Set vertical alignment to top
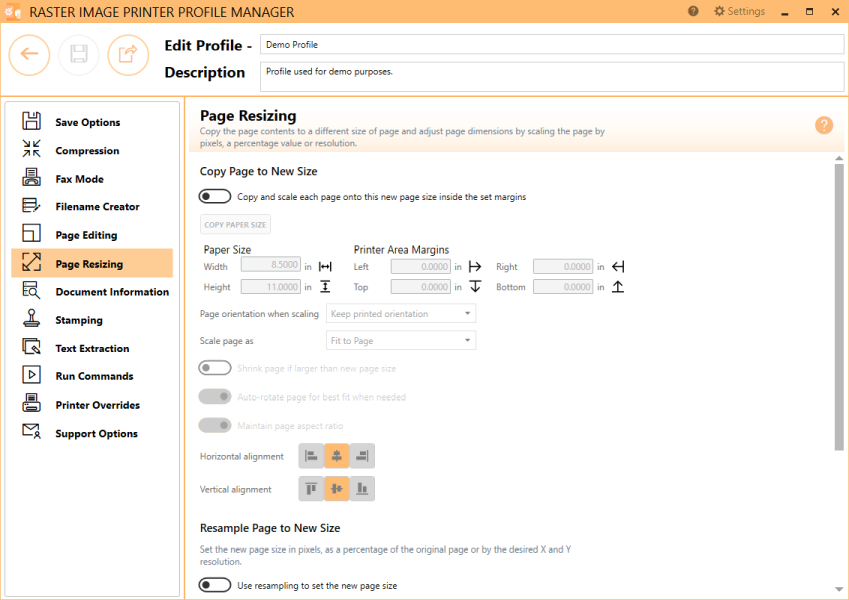The height and width of the screenshot is (600, 849). 311,489
